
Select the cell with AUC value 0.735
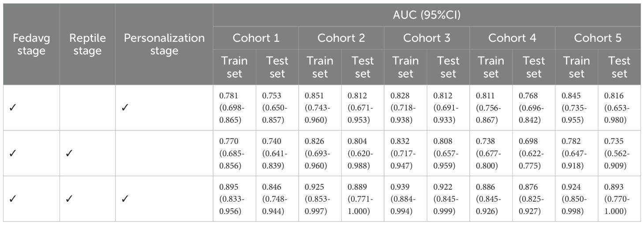[619, 153]
